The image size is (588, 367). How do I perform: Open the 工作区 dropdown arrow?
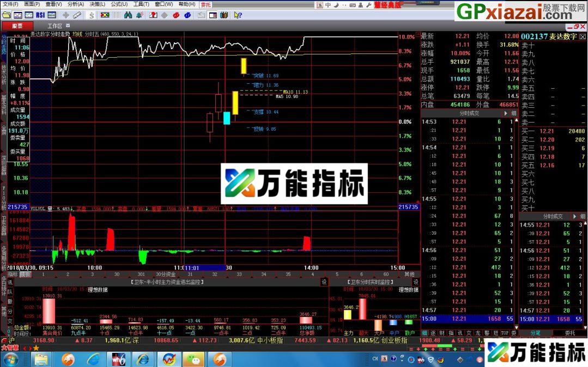pyautogui.click(x=68, y=25)
